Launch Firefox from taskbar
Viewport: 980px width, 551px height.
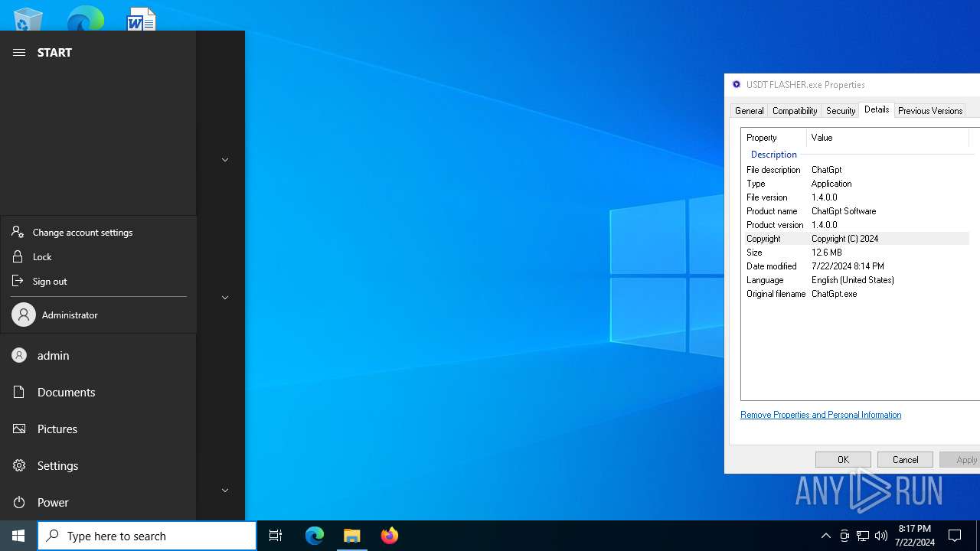click(x=390, y=536)
